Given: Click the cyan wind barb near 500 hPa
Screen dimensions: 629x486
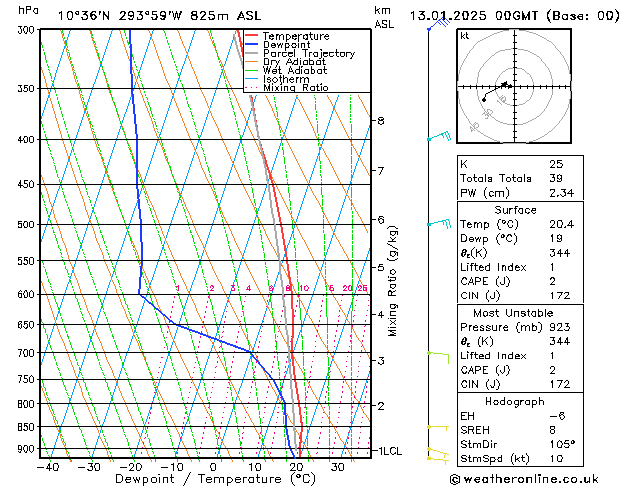Looking at the screenshot, I should 439,222.
